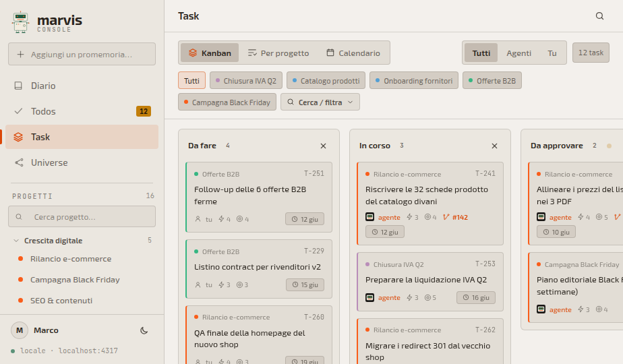
Task: Close the In corso column
Action: (494, 146)
